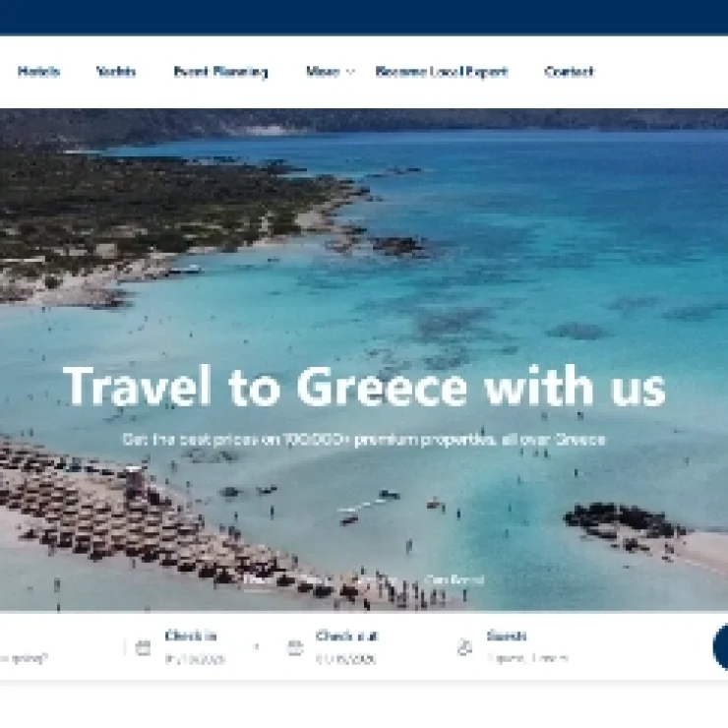
Task: Open the Hotels navigation link
Action: click(38, 72)
